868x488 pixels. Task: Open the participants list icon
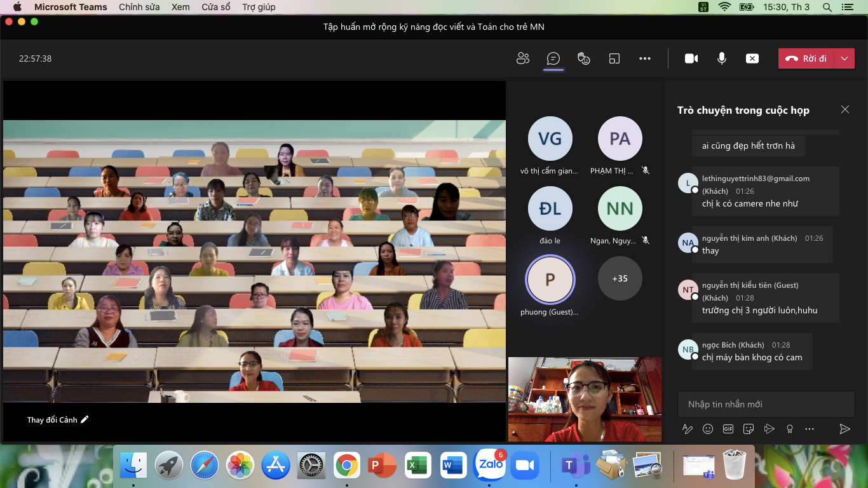(523, 58)
